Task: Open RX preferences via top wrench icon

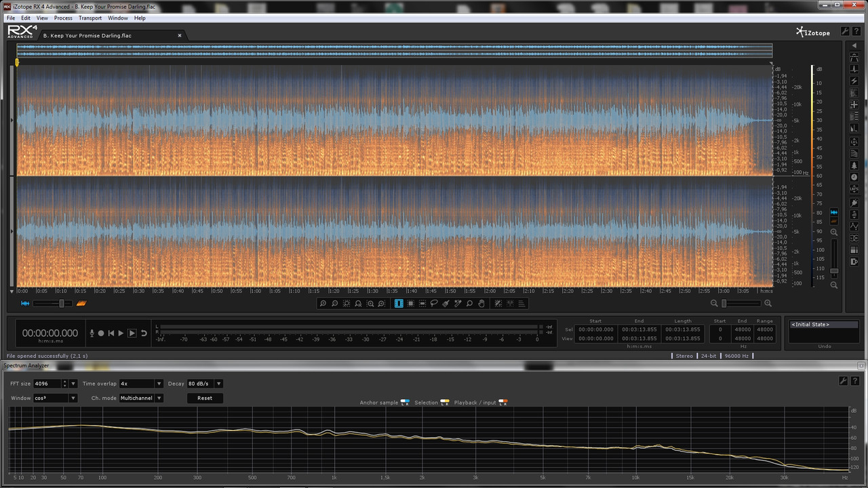Action: [845, 31]
